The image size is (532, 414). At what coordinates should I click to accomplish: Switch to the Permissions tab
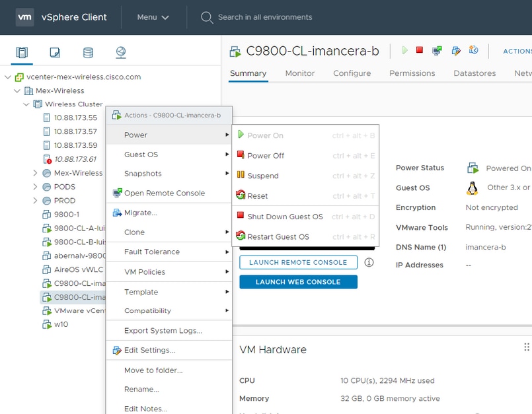click(412, 73)
